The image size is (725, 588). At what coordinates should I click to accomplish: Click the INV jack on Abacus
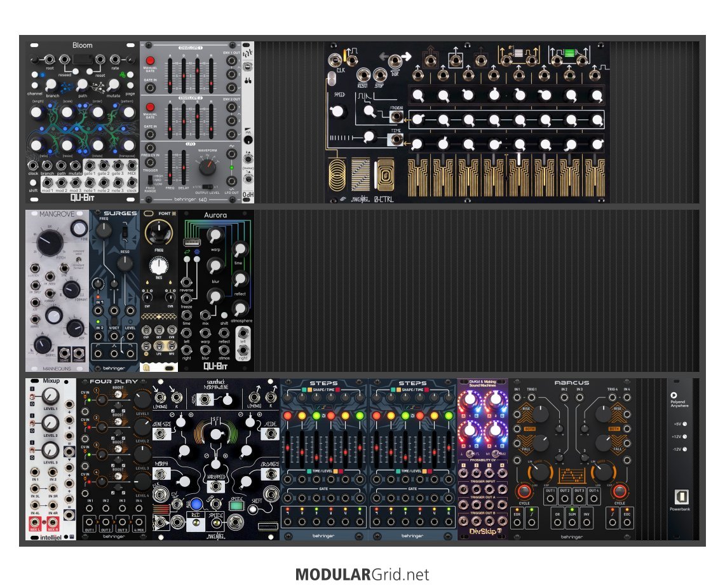tap(586, 523)
